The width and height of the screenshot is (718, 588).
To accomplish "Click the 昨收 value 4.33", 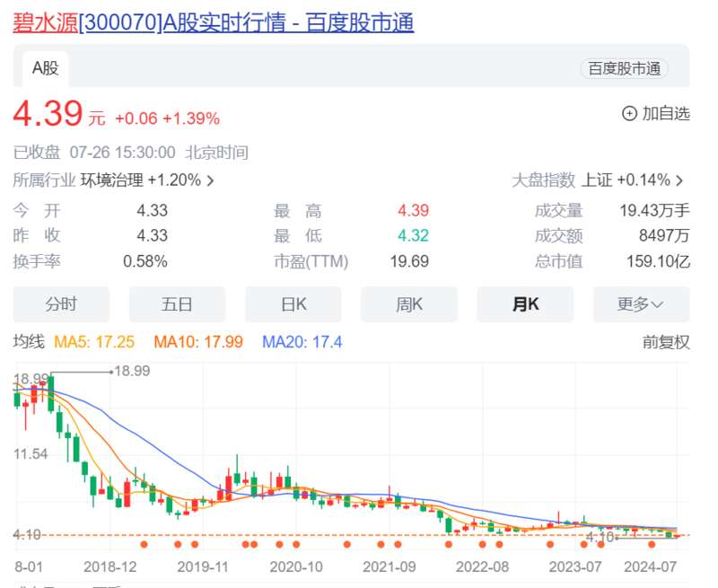I will point(152,236).
